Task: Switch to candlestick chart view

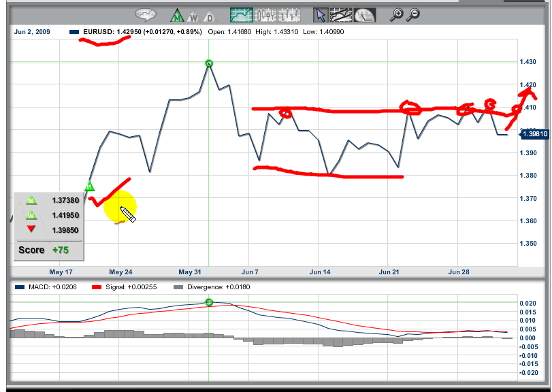Action: (x=265, y=15)
